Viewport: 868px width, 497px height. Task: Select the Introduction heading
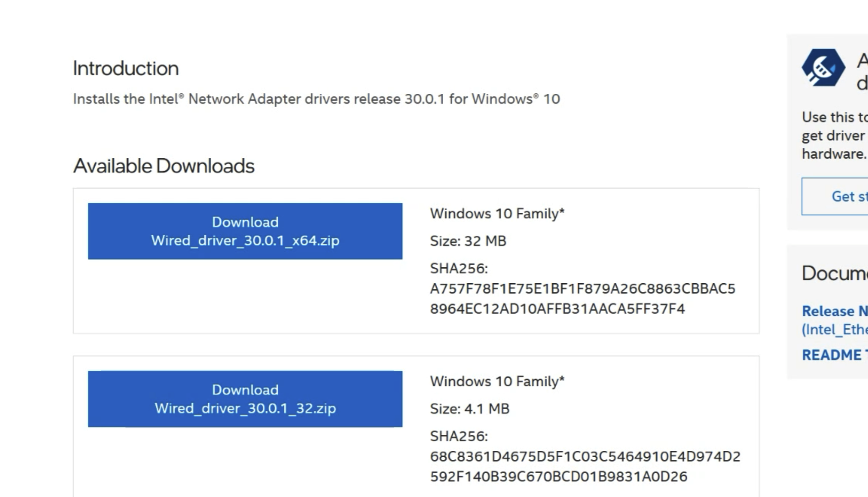pyautogui.click(x=126, y=68)
